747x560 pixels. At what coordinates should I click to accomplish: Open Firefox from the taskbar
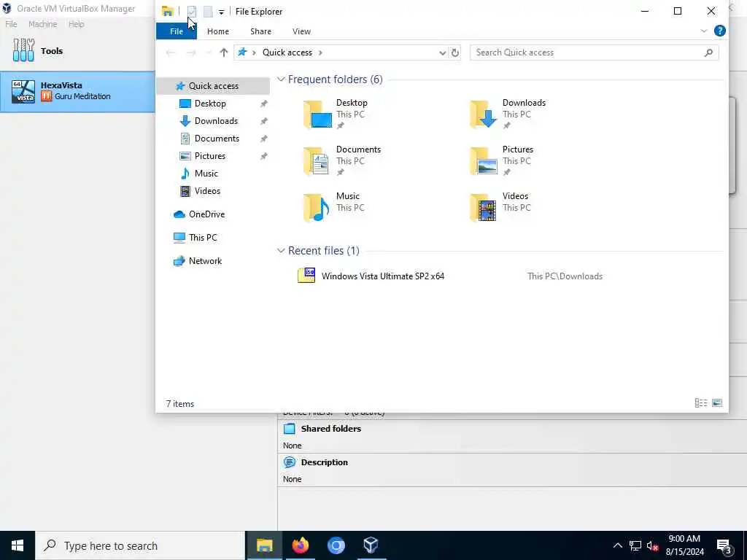(300, 545)
